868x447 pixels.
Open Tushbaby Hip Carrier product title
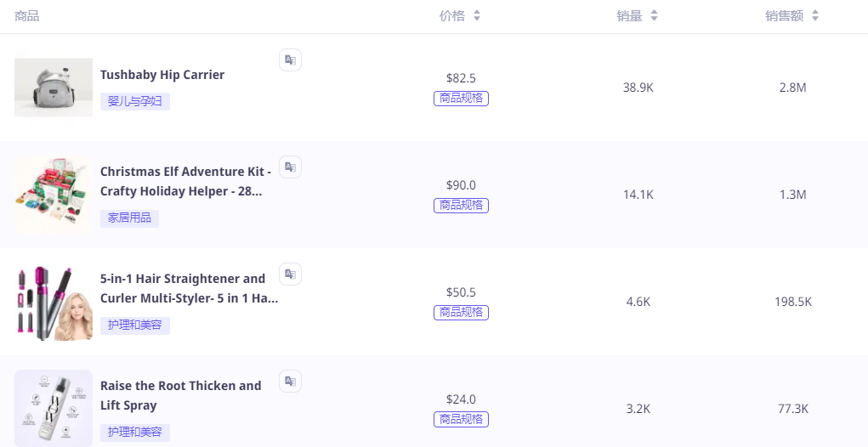162,75
